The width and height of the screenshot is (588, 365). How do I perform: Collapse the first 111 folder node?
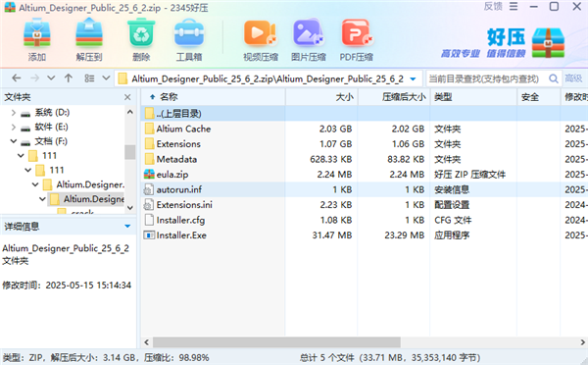[x=21, y=155]
